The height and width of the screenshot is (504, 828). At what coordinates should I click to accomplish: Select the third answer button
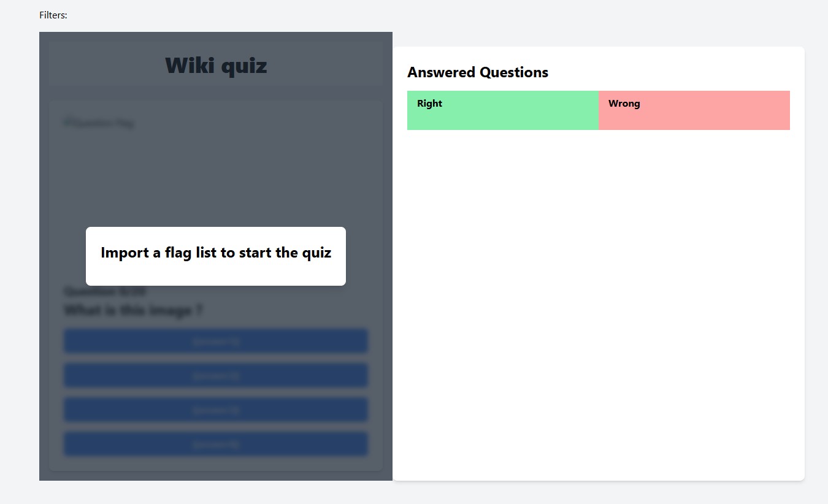pyautogui.click(x=215, y=410)
